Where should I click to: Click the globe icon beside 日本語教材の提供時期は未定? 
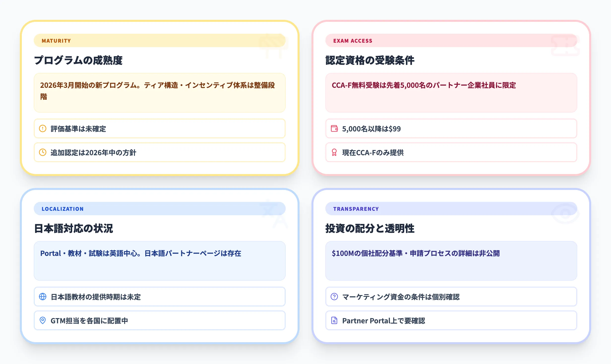point(43,297)
